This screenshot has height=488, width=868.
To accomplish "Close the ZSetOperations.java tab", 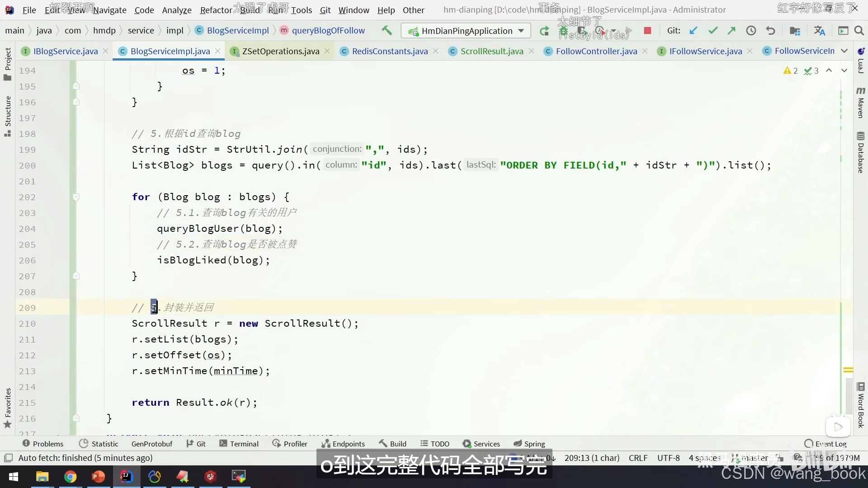I will click(x=327, y=51).
